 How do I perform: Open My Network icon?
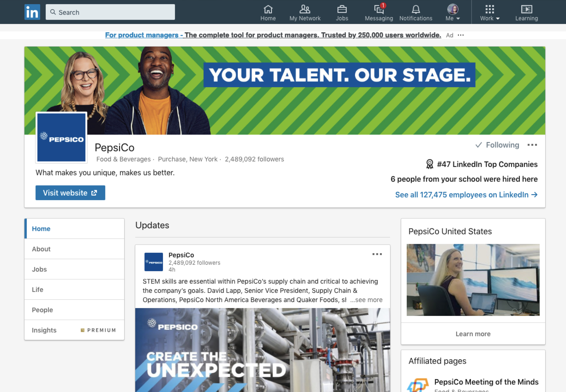305,13
